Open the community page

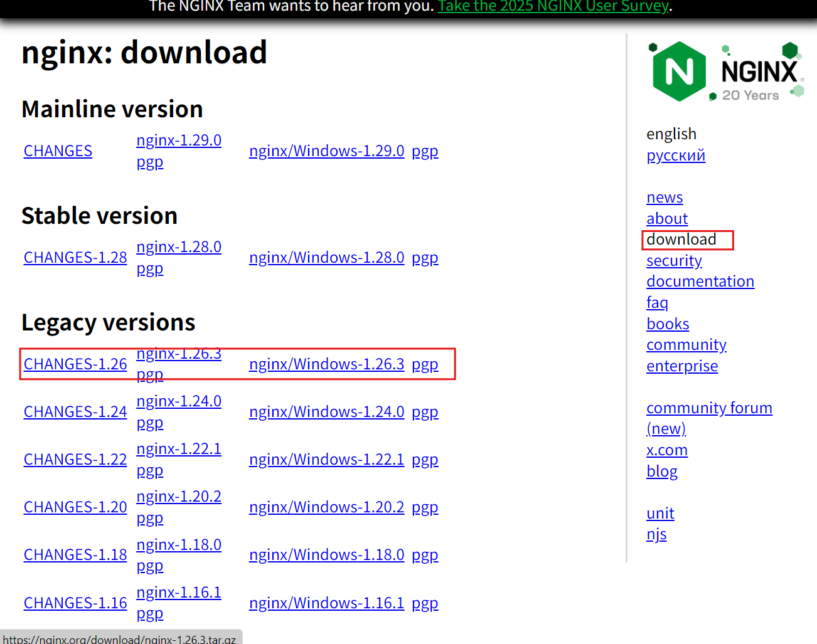click(686, 345)
